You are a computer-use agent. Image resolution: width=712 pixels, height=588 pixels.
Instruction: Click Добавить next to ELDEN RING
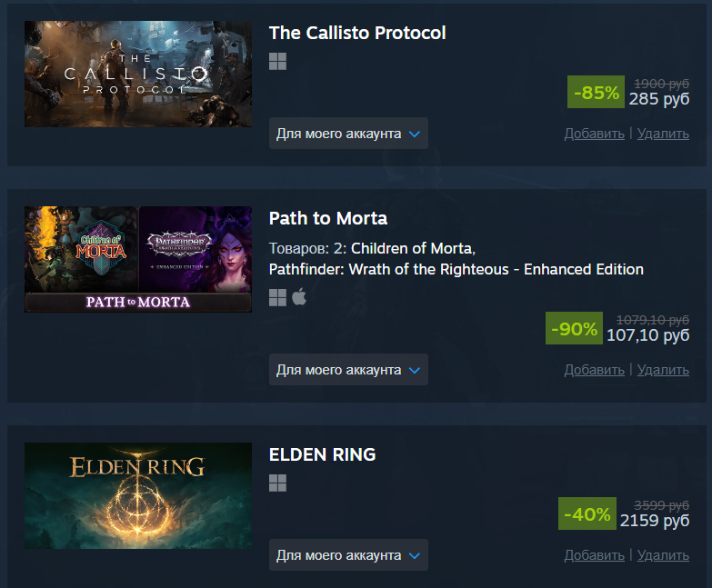click(594, 555)
